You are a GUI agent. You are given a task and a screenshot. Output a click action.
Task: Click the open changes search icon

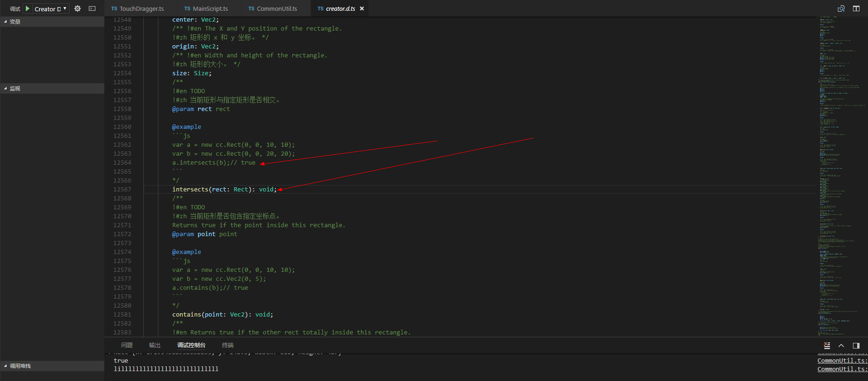[841, 8]
